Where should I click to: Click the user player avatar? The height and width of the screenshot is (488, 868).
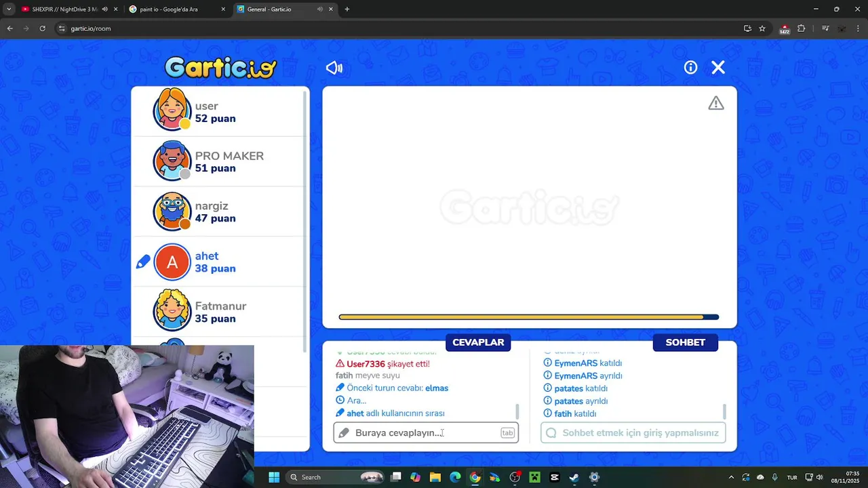(x=172, y=111)
